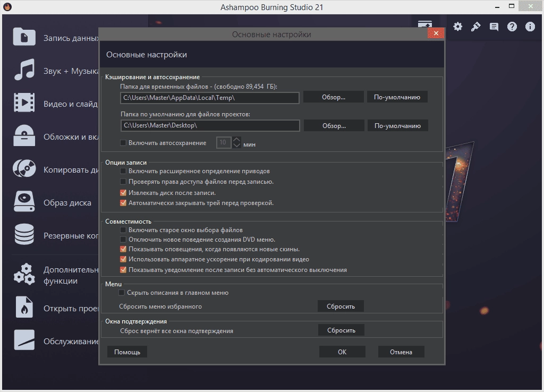544x392 pixels.
Task: Minimize the Ashampoo Burning Studio window
Action: click(x=497, y=6)
